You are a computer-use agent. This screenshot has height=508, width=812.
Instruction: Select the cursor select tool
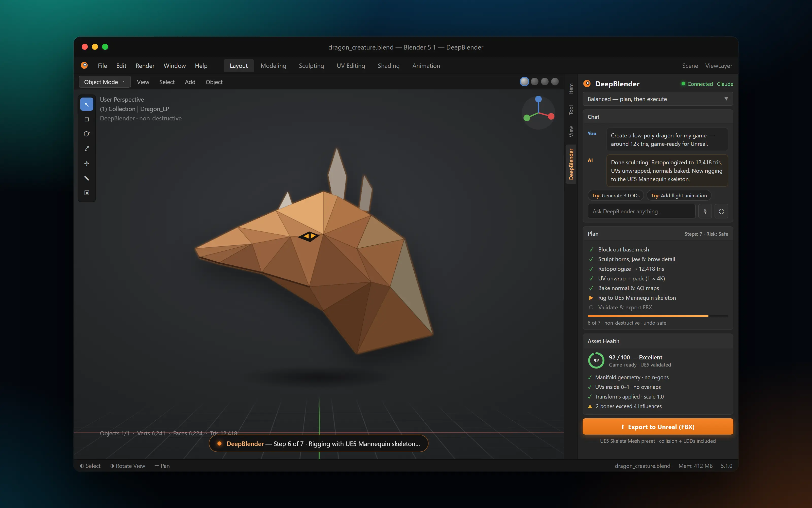click(x=87, y=104)
